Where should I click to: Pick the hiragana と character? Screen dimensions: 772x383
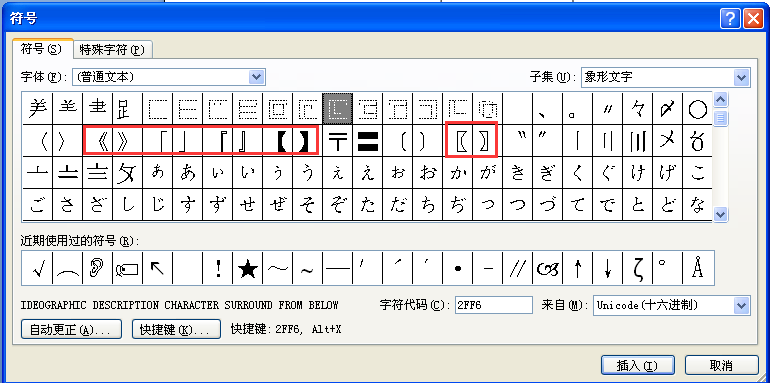[638, 205]
